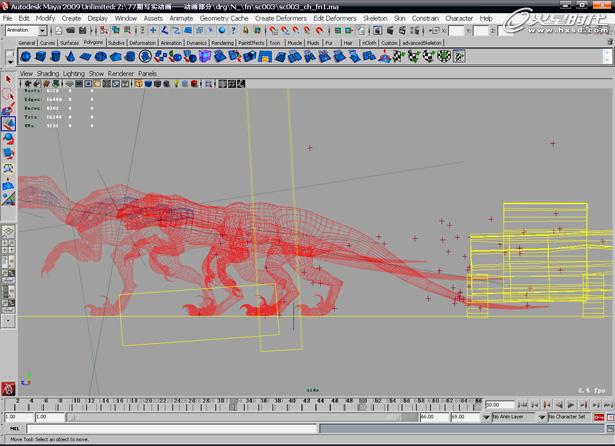
Task: Open the File menu
Action: coord(7,18)
